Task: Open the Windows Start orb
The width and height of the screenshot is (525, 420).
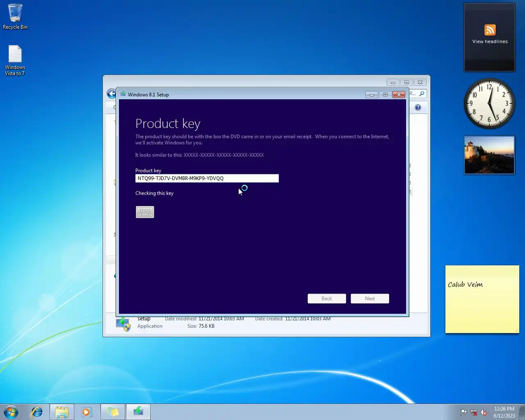Action: point(11,412)
